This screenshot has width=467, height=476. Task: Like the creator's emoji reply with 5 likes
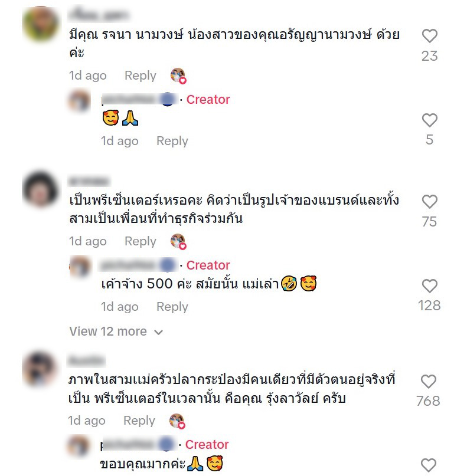pos(429,120)
